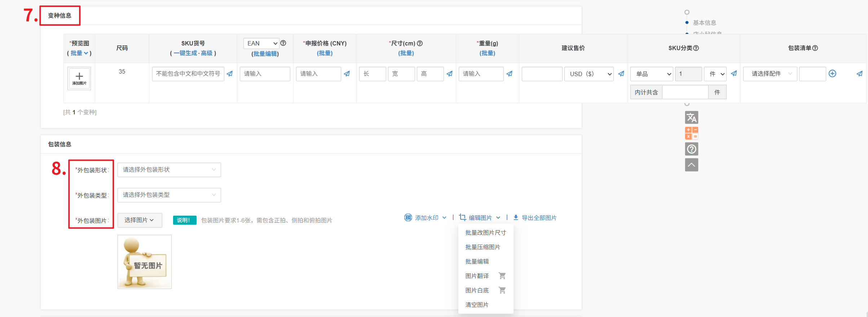Click the apply-to-all icon beside weight field
Screen dimensions: 868x317
coord(509,74)
